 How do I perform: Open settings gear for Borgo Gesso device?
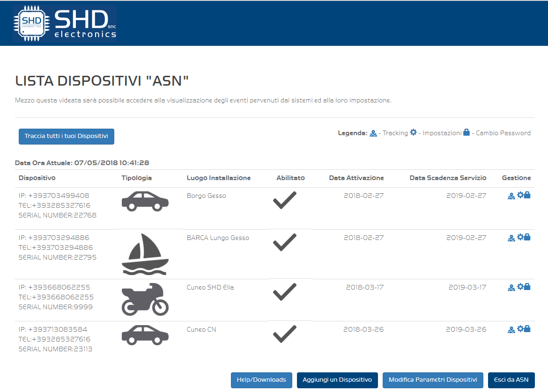(x=520, y=196)
